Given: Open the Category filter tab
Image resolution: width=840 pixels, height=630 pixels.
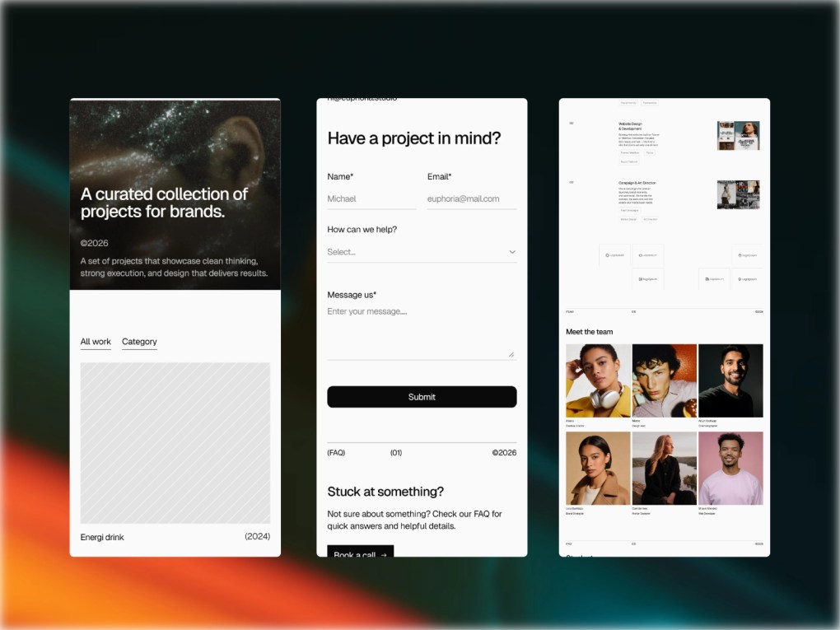Looking at the screenshot, I should [139, 342].
